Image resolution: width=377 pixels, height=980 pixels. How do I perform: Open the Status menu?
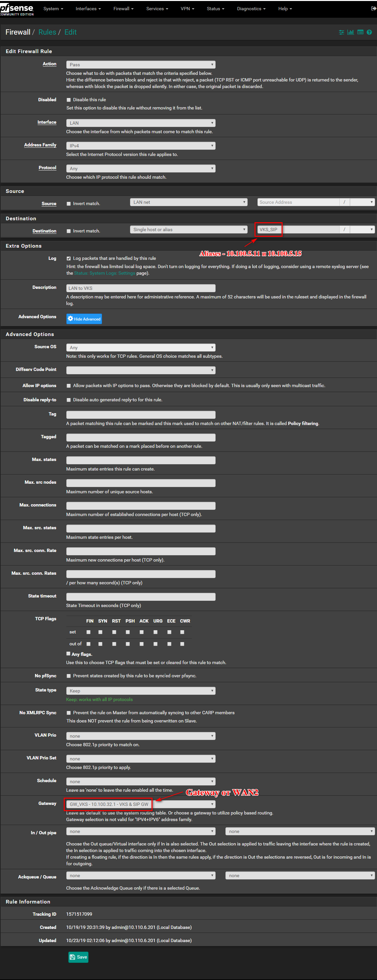216,8
